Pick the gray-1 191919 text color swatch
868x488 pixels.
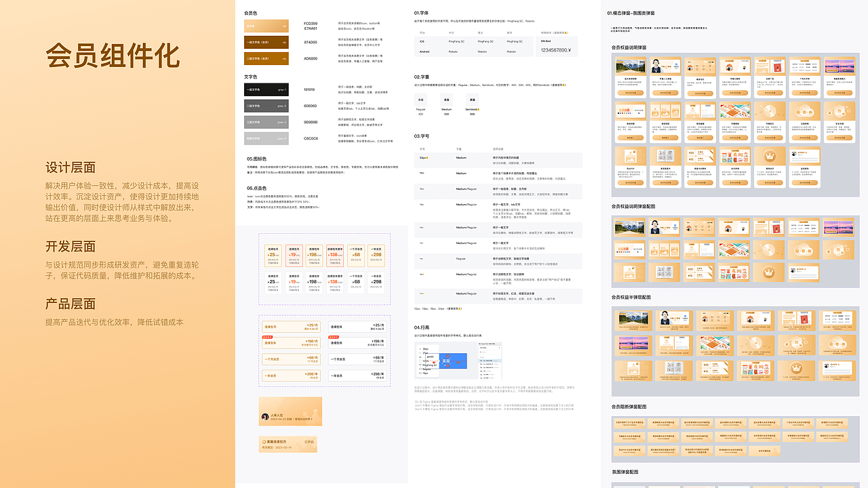[x=266, y=89]
